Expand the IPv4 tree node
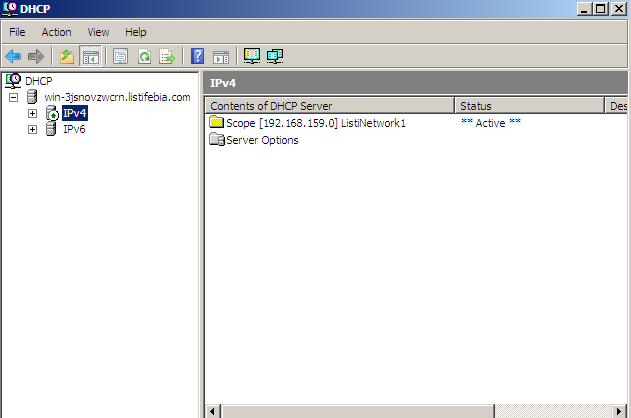Viewport: 631px width, 418px height. 33,113
